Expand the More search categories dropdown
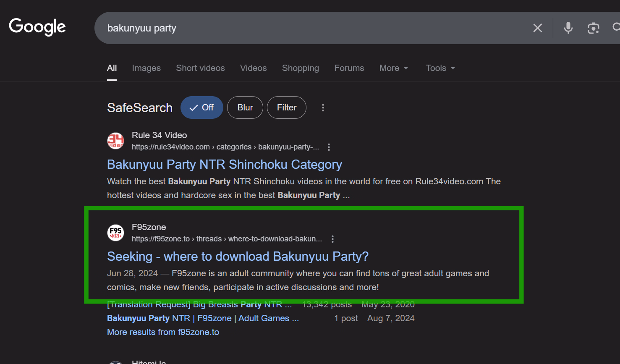The width and height of the screenshot is (620, 364). tap(393, 68)
